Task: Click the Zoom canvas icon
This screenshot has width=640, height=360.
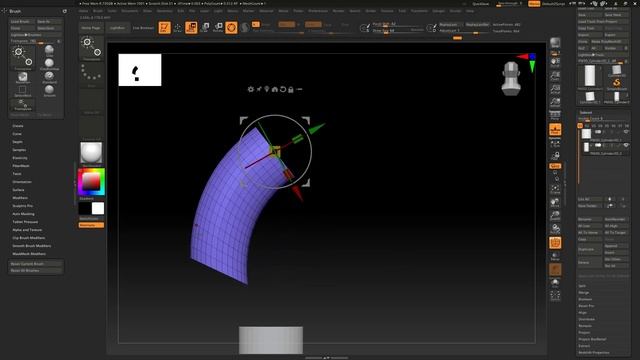Action: point(555,76)
